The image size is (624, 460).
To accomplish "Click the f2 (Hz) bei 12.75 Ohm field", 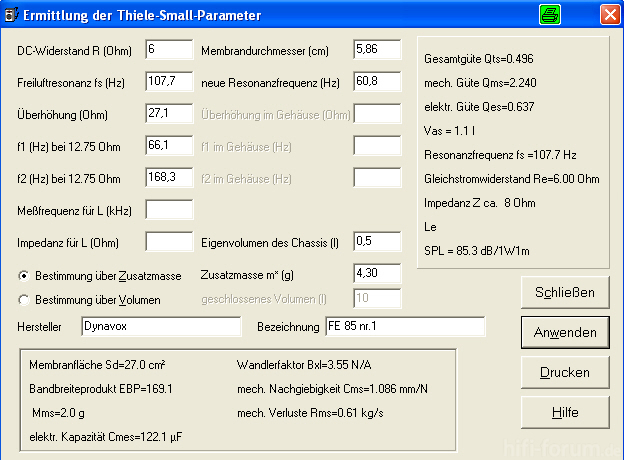I will coord(170,177).
